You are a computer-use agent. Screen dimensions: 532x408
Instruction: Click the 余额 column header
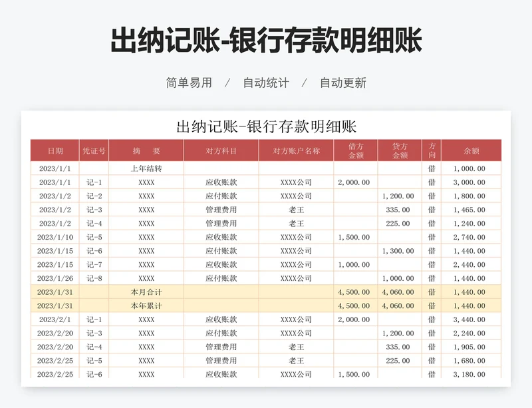click(471, 150)
